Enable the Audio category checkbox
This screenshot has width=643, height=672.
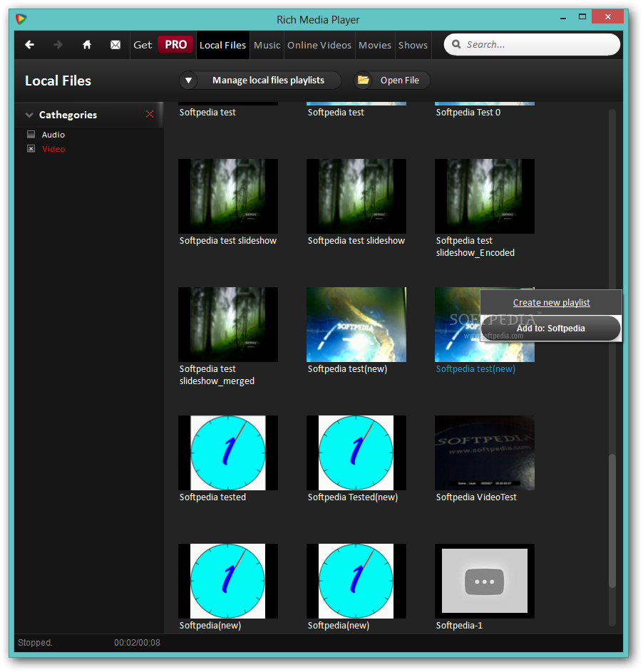(x=31, y=134)
